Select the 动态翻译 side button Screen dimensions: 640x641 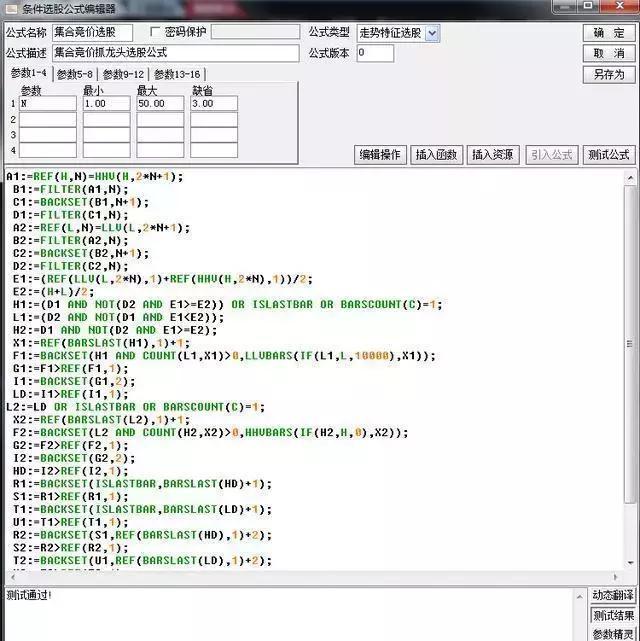point(612,596)
